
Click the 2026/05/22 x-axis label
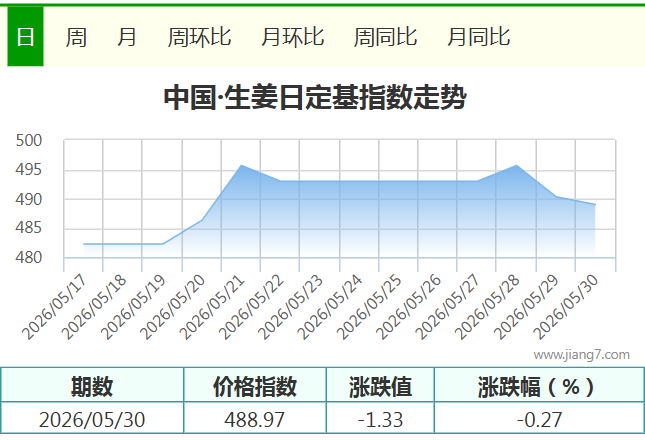(251, 307)
